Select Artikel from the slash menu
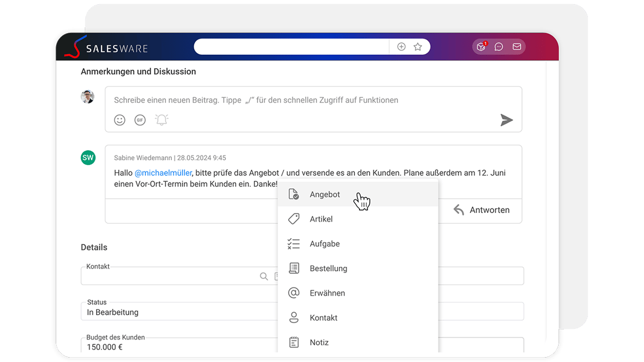 tap(321, 219)
